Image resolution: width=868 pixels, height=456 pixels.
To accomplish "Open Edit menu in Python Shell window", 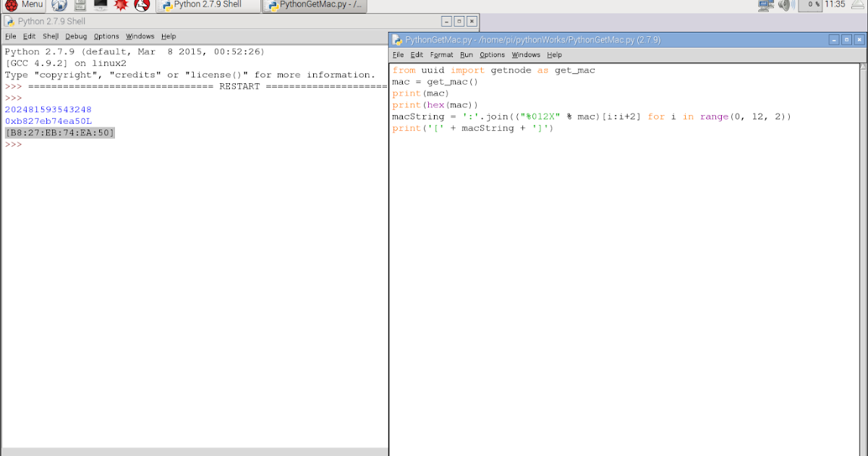I will pyautogui.click(x=29, y=36).
